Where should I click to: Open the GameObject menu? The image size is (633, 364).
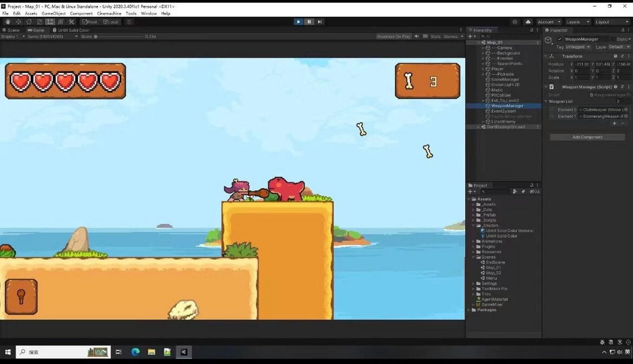tap(54, 14)
